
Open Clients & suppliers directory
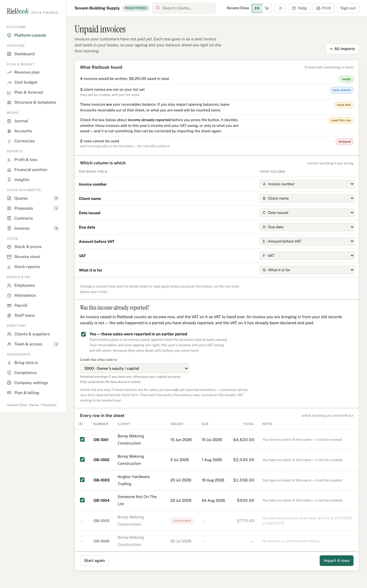point(33,334)
